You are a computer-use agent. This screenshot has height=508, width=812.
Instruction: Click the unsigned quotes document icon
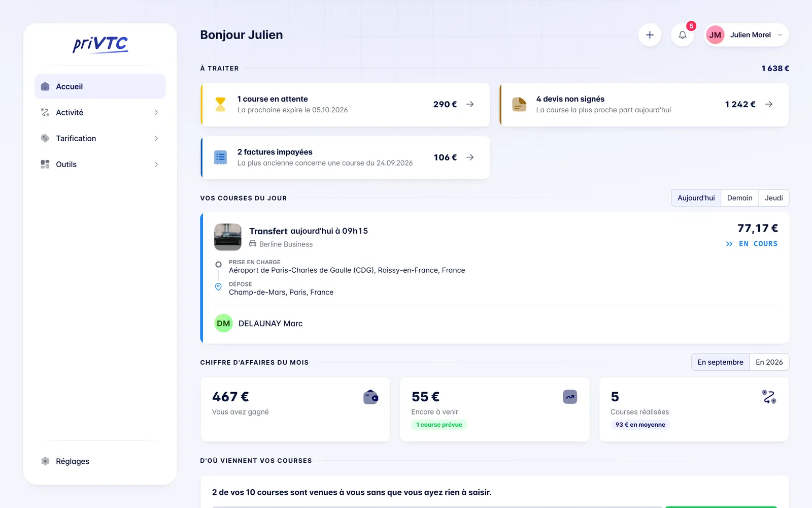click(519, 104)
